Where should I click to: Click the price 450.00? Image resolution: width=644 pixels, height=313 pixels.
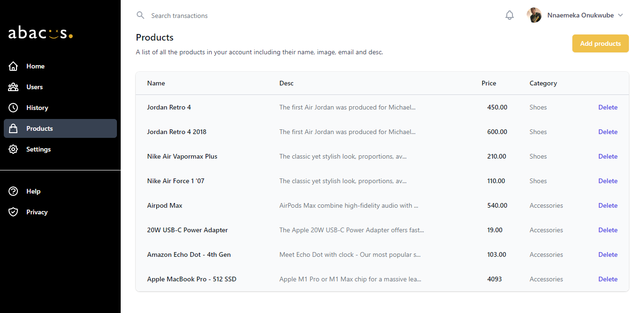pyautogui.click(x=497, y=107)
